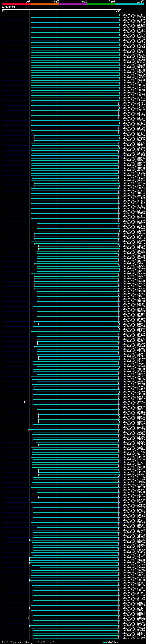This screenshot has height=644, width=146.
Task: Select hit label UniRef100_Q9FUB7
Action: click(133, 376)
